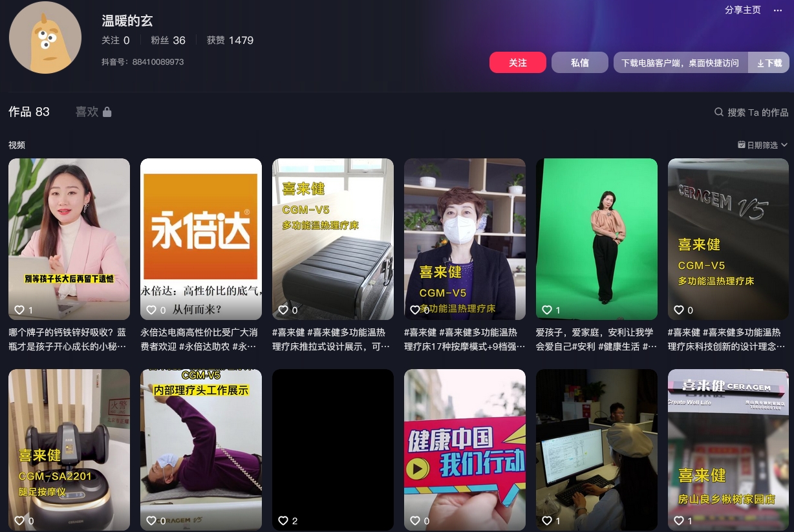
Task: Open the three-dot more options menu
Action: tap(778, 10)
